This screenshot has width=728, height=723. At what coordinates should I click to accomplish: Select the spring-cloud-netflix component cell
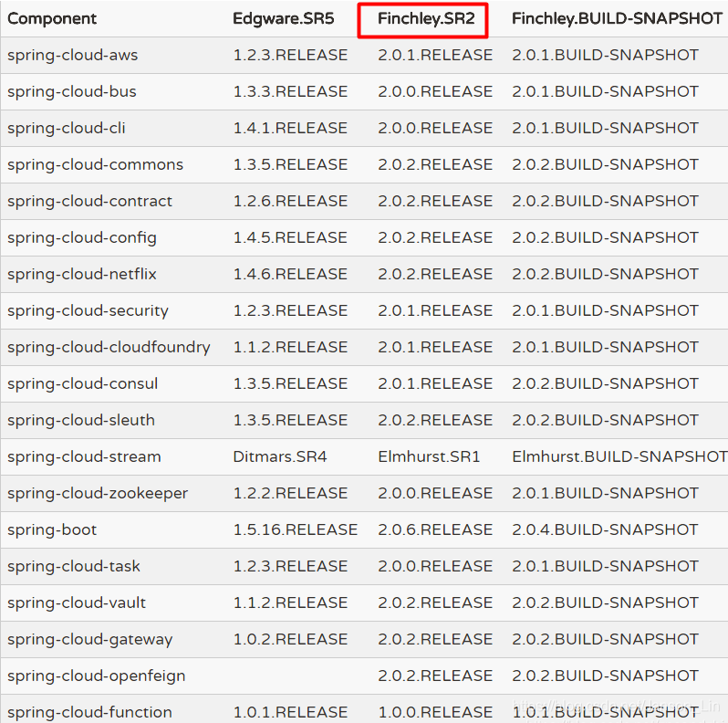pyautogui.click(x=82, y=274)
